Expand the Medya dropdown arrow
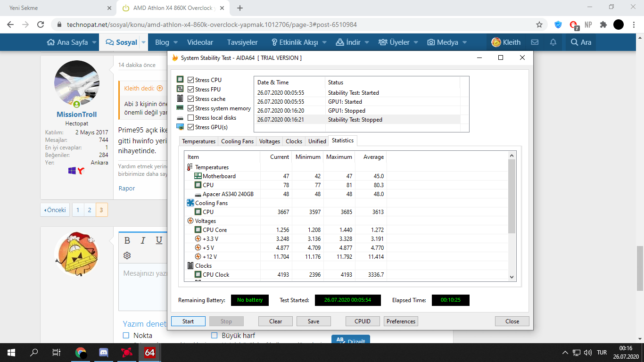The height and width of the screenshot is (362, 644). (x=464, y=42)
